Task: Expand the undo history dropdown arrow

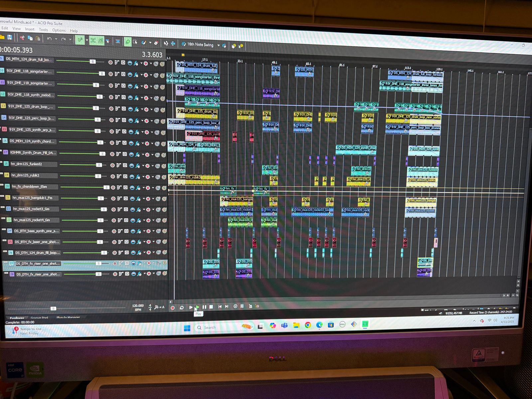Action: click(56, 39)
